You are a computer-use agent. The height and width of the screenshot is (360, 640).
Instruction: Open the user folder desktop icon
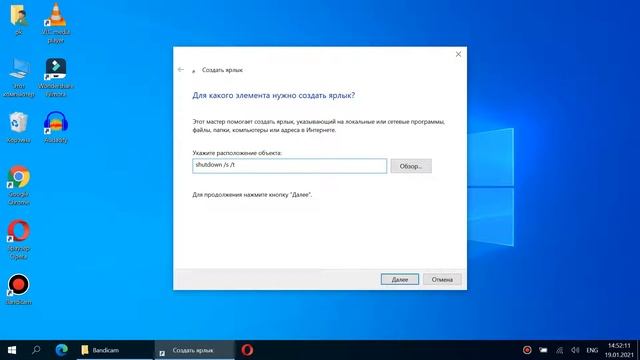coord(19,20)
